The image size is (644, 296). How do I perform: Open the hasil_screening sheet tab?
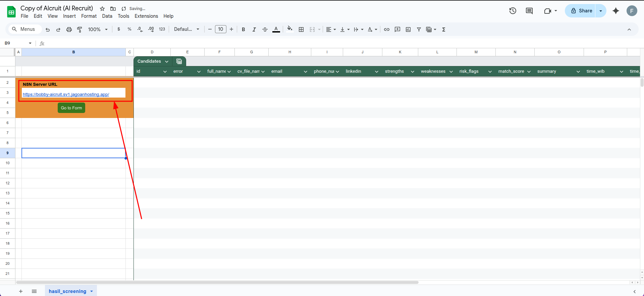[67, 291]
